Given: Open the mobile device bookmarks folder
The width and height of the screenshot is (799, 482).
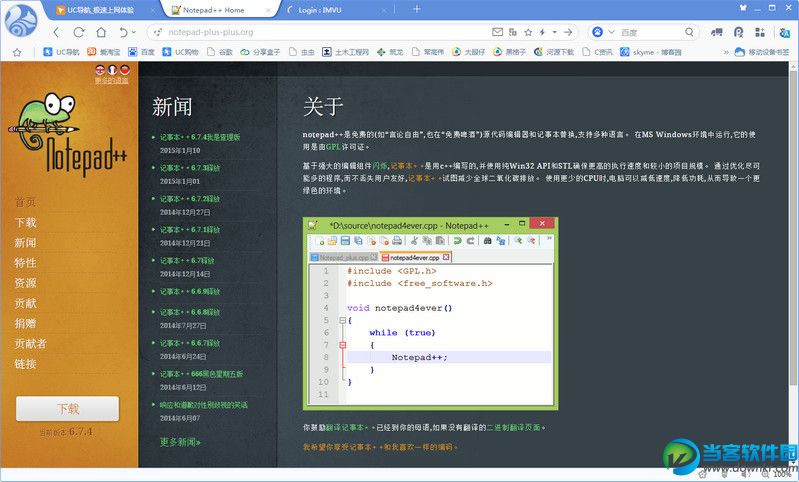Looking at the screenshot, I should (x=761, y=52).
